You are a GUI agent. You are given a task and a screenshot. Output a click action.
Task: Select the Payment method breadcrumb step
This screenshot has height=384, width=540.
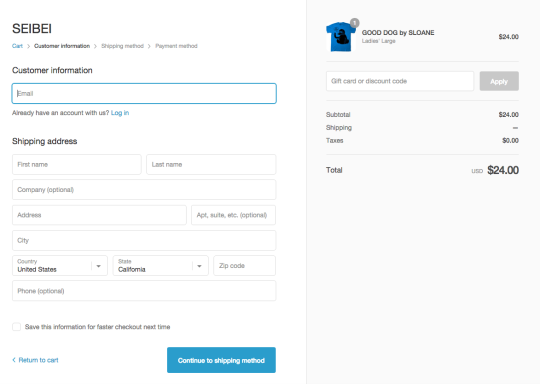tap(176, 46)
